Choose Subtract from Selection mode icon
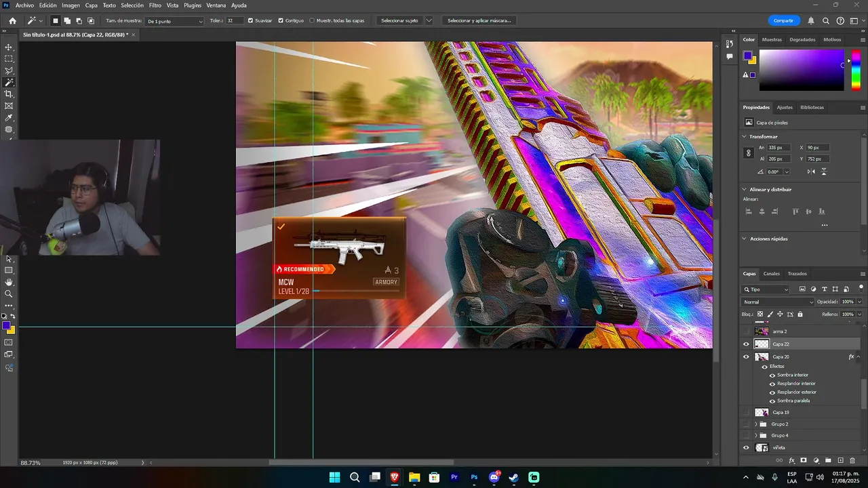 tap(79, 20)
